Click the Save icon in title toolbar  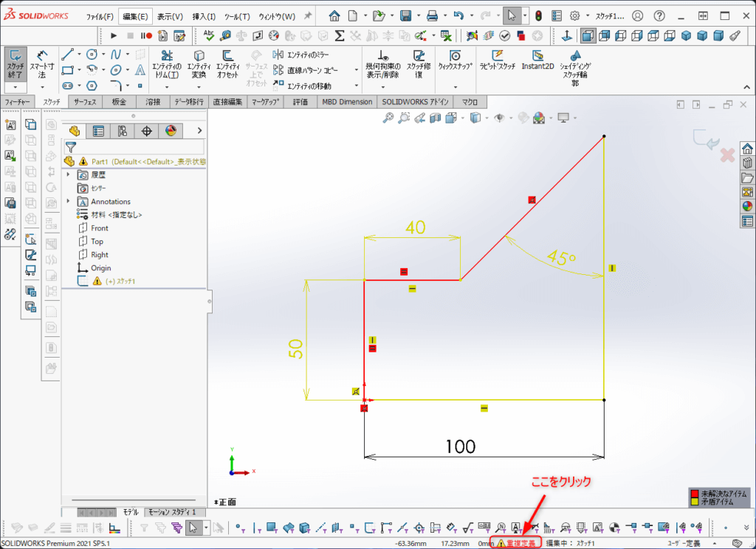coord(405,16)
